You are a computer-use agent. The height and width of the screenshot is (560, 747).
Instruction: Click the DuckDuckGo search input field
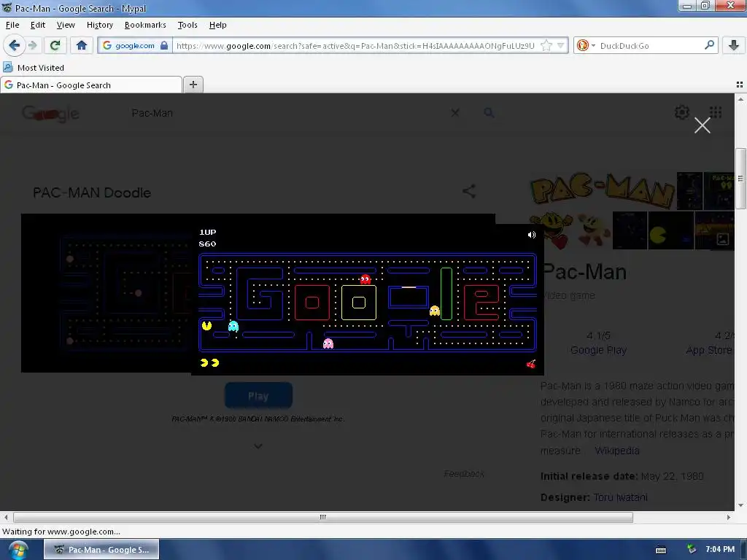pyautogui.click(x=650, y=46)
